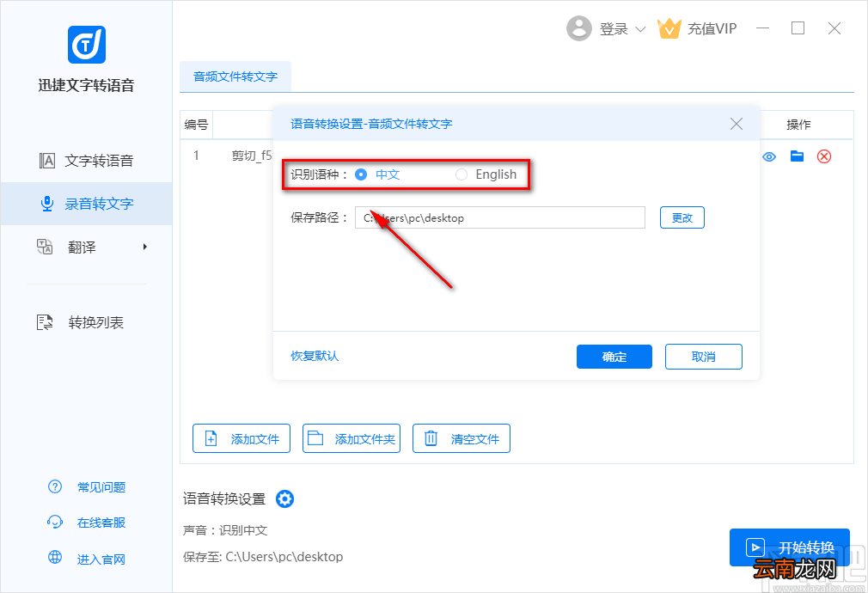
Task: Open the 语音转换设置 gear icon
Action: [284, 498]
